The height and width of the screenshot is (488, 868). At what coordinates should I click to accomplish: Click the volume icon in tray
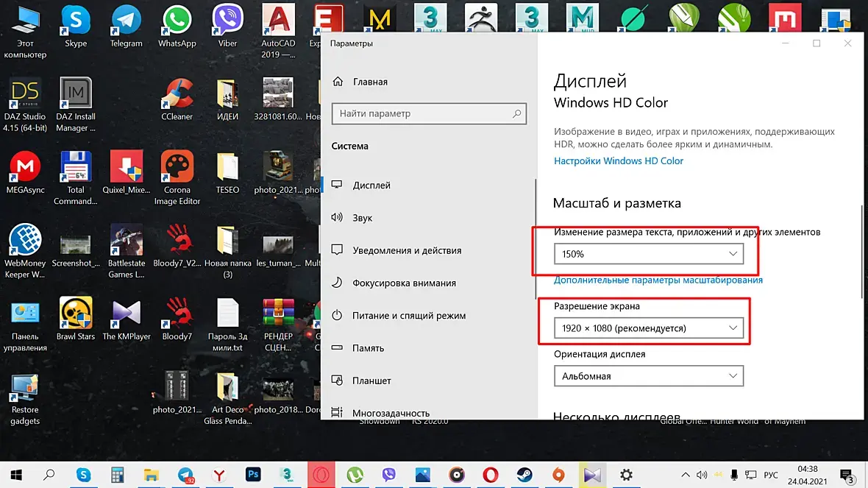tap(702, 475)
